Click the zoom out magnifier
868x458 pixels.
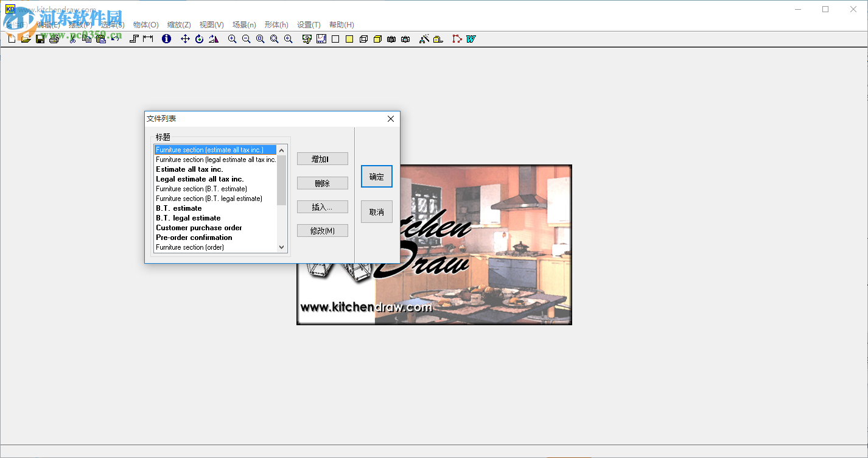246,39
